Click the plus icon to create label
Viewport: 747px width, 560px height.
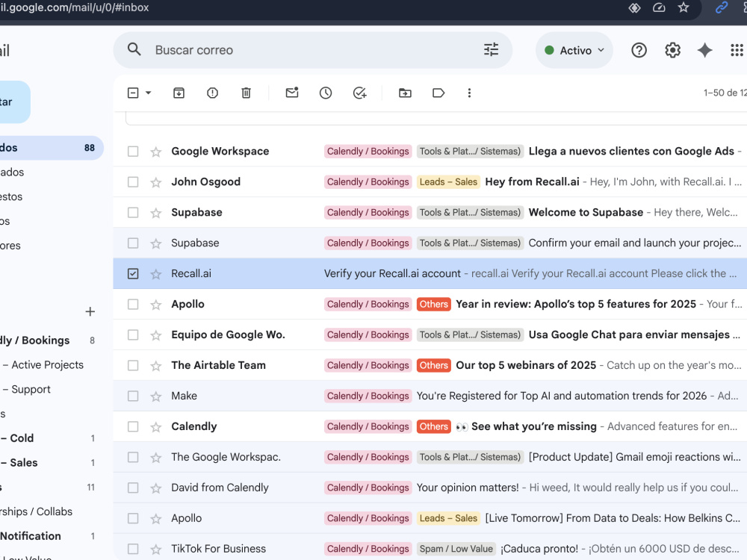pyautogui.click(x=90, y=311)
